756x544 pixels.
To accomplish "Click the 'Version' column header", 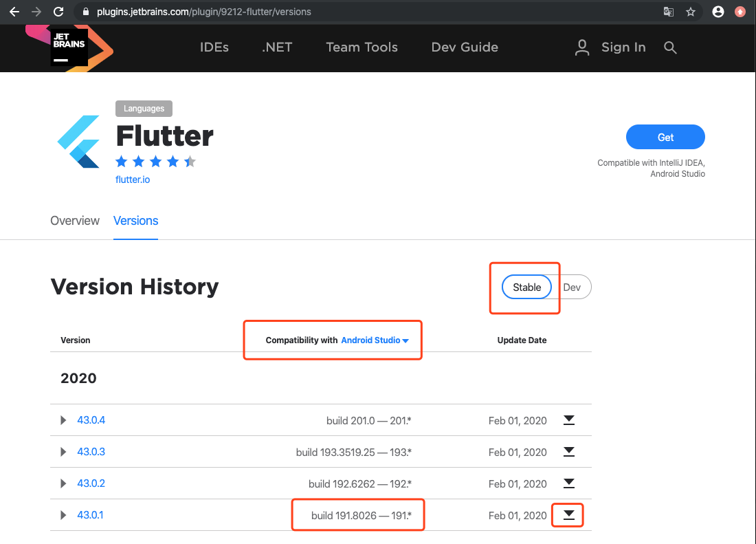I will [75, 340].
